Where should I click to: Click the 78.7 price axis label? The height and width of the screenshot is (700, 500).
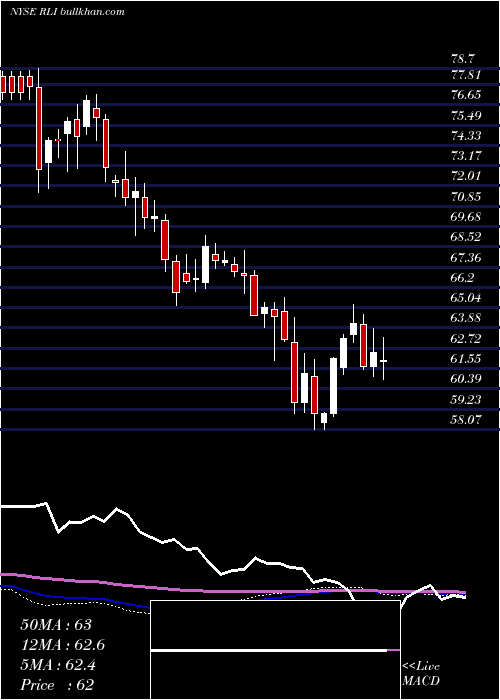(463, 58)
